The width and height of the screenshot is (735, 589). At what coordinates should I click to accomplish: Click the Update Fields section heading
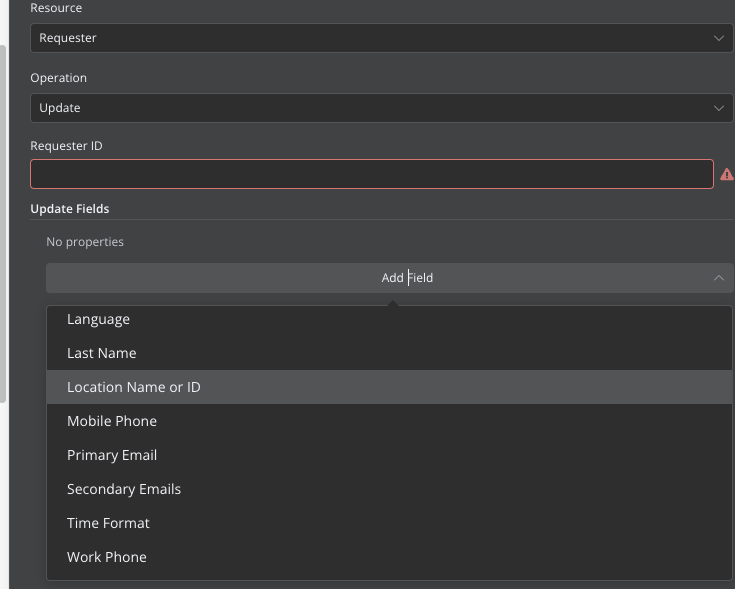[x=70, y=209]
